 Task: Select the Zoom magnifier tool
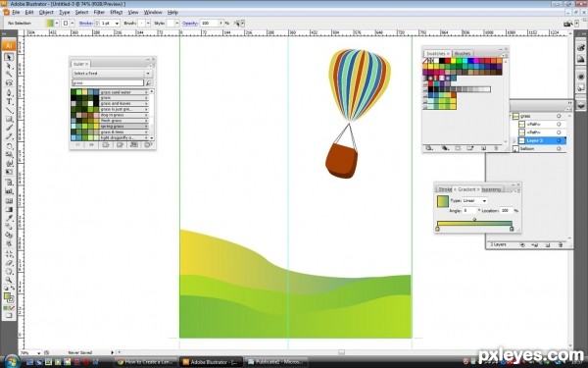coord(9,280)
